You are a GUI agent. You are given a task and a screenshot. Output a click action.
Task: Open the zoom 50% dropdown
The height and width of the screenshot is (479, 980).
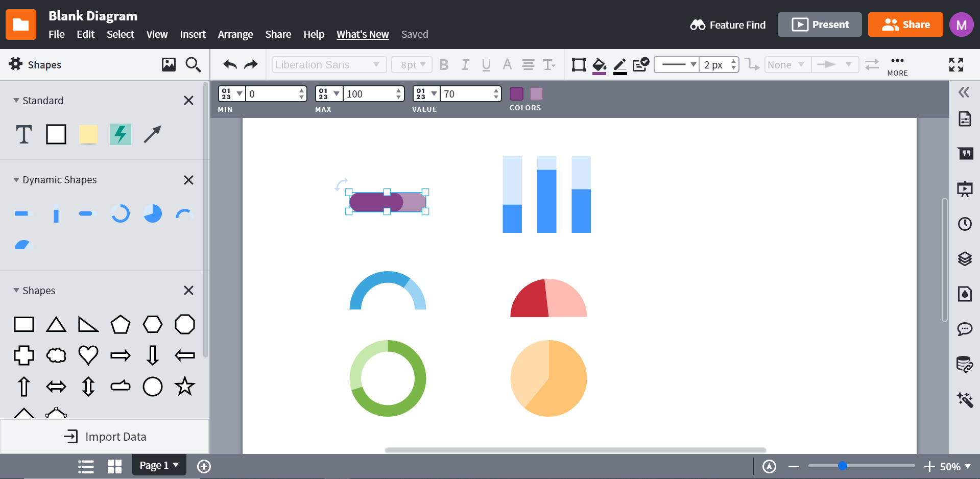(955, 467)
